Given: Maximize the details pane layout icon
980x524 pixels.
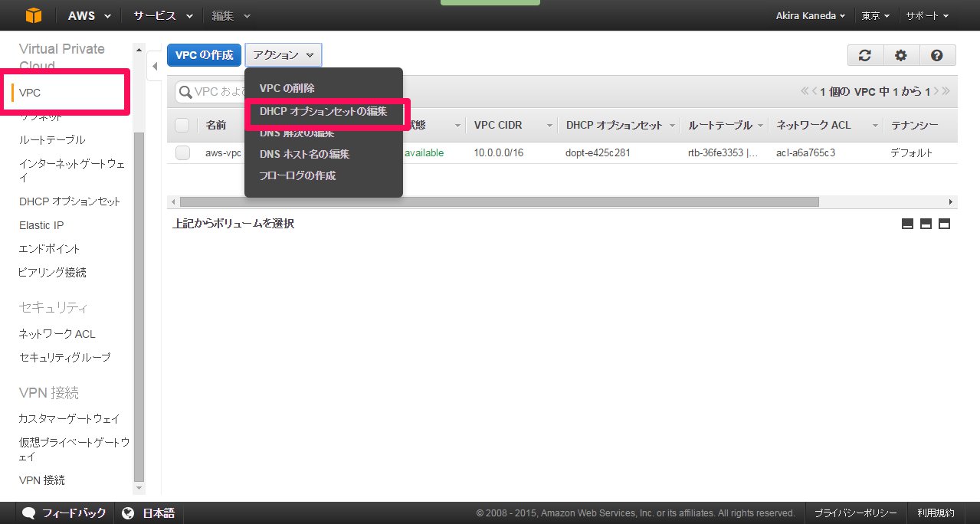Looking at the screenshot, I should pos(944,224).
